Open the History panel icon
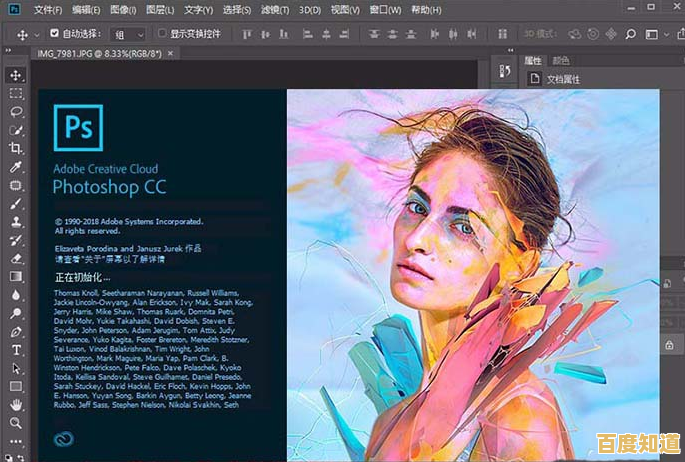The image size is (685, 462). tap(505, 71)
